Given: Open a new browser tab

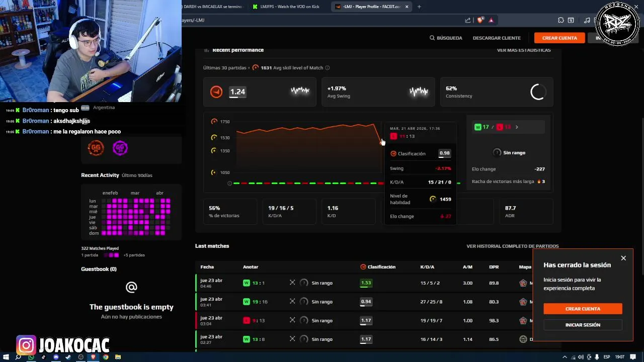Looking at the screenshot, I should click(419, 7).
